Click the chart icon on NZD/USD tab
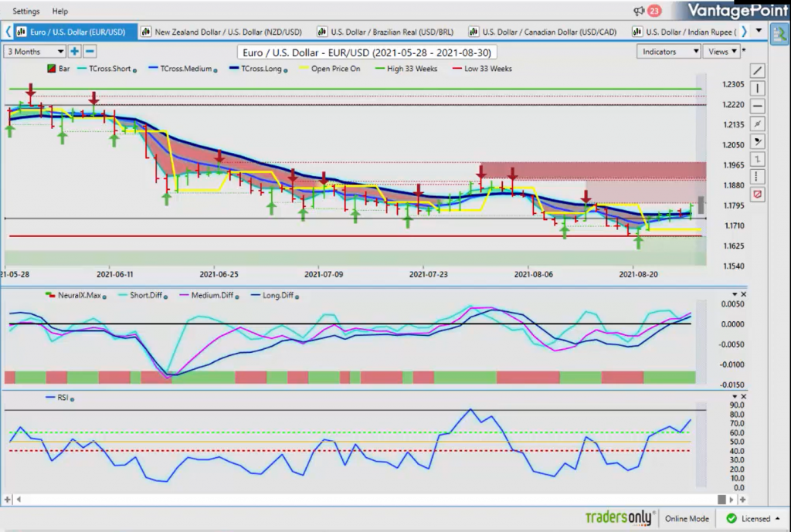The image size is (791, 532). click(x=146, y=32)
